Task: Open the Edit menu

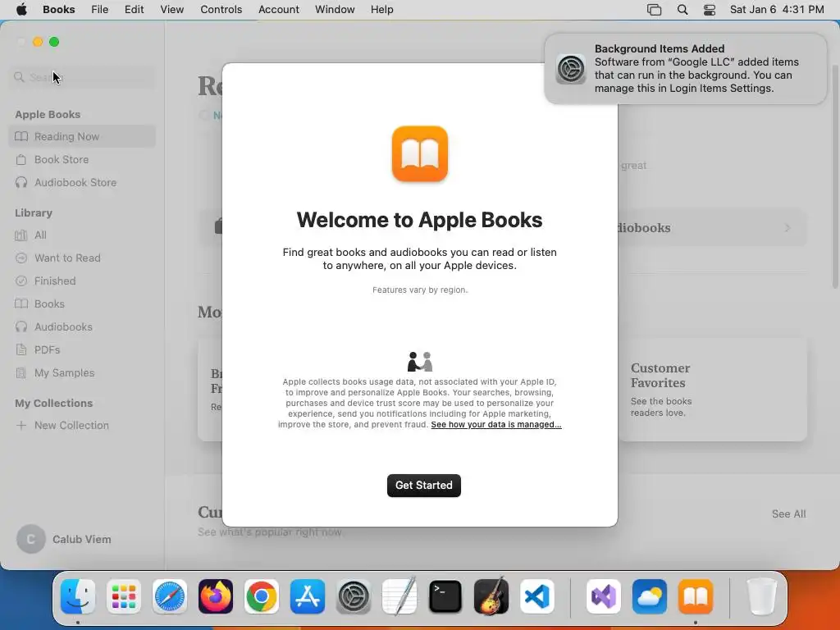Action: pyautogui.click(x=134, y=10)
